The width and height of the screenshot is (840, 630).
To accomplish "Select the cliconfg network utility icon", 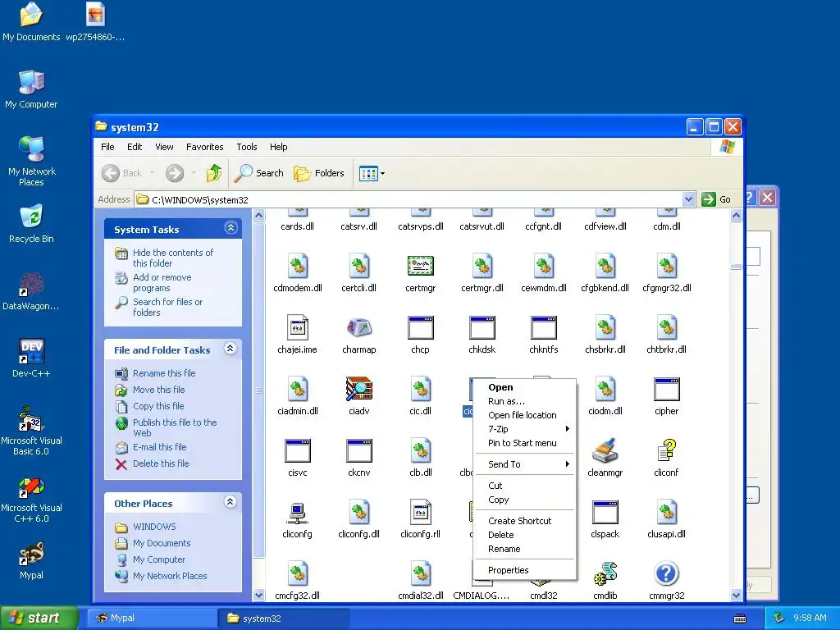I will 297,513.
